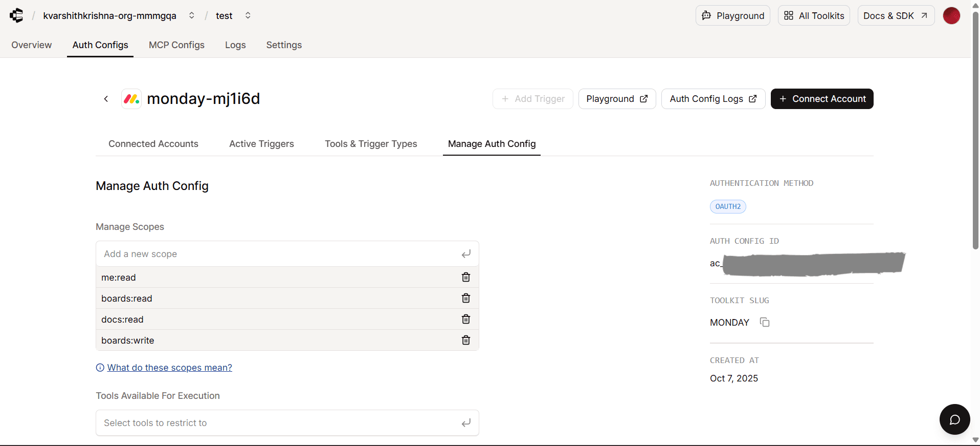Copy the MONDAY toolkit slug
This screenshot has width=980, height=446.
coord(765,322)
